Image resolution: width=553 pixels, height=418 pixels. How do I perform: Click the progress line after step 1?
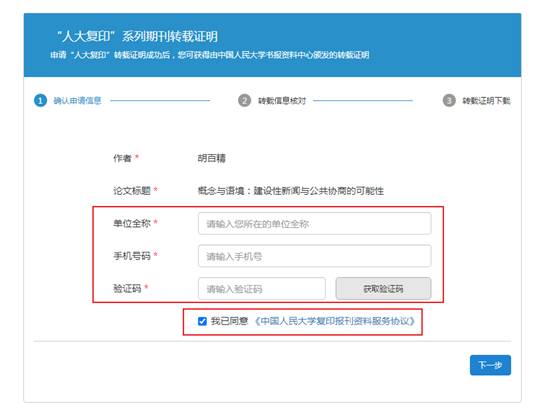tap(160, 101)
